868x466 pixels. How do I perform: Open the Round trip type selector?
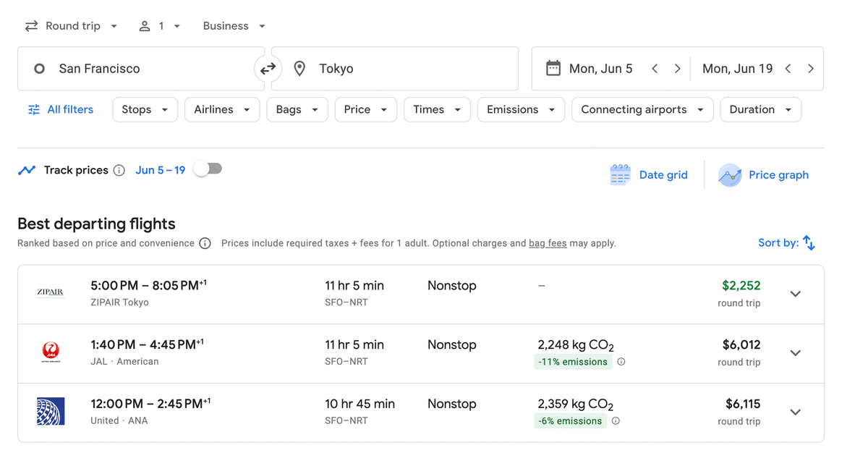coord(72,25)
